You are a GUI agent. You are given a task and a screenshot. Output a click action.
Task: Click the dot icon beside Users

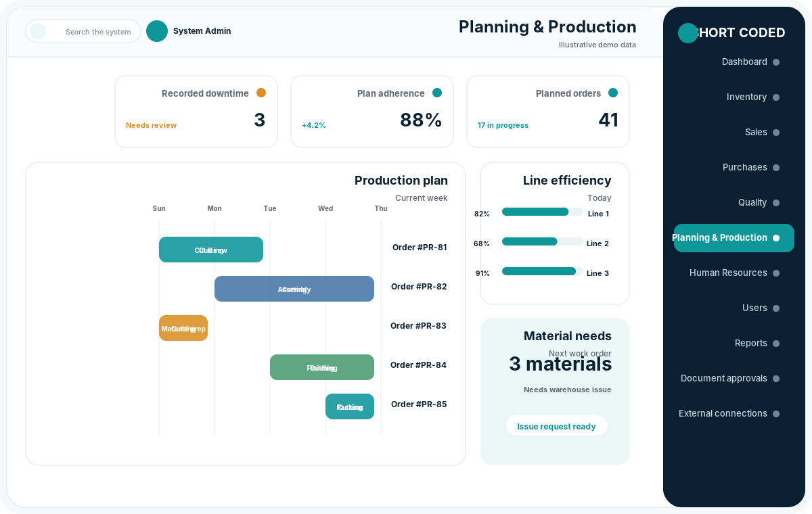(x=776, y=308)
